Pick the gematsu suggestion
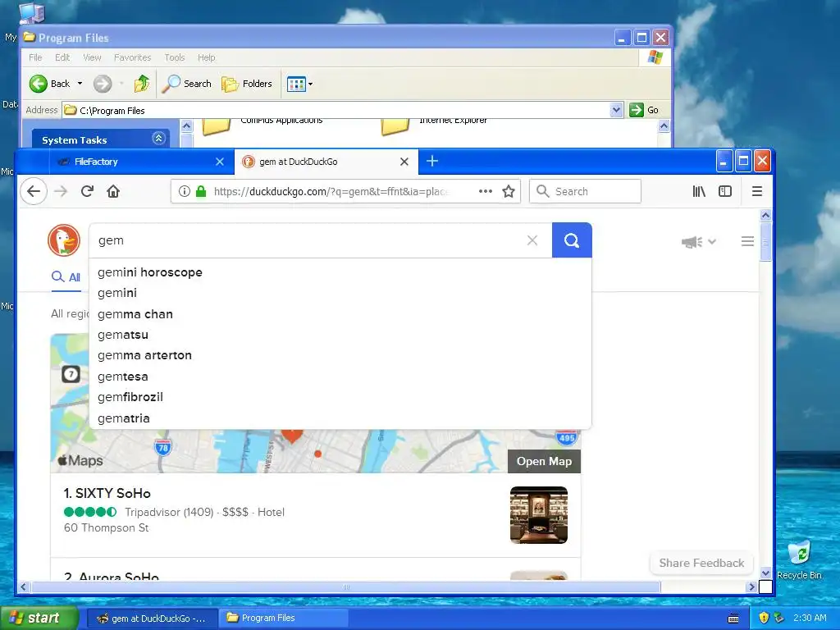 point(340,335)
